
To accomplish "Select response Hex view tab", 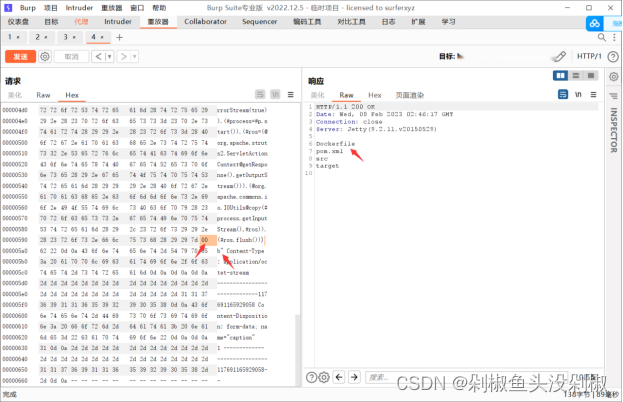I will pos(375,95).
